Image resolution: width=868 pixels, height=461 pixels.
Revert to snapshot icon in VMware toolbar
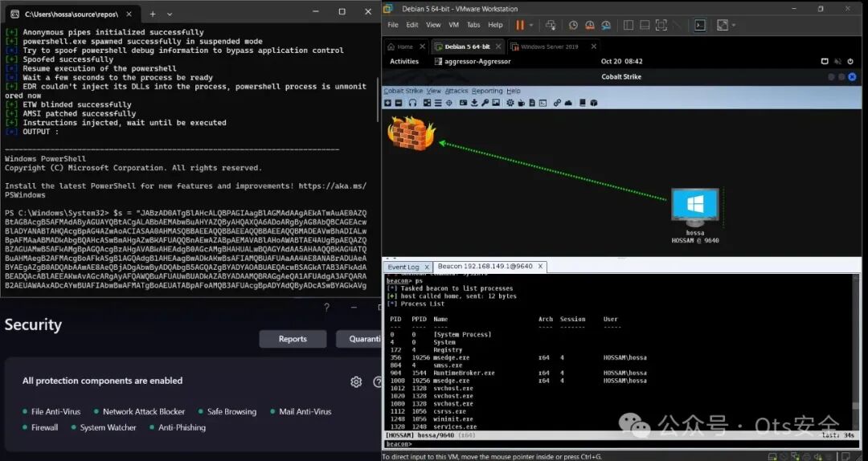[590, 25]
